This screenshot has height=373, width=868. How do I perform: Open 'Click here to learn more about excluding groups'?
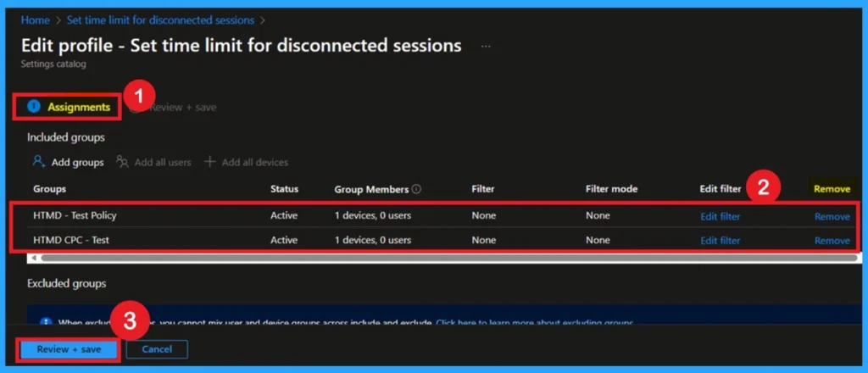[534, 322]
